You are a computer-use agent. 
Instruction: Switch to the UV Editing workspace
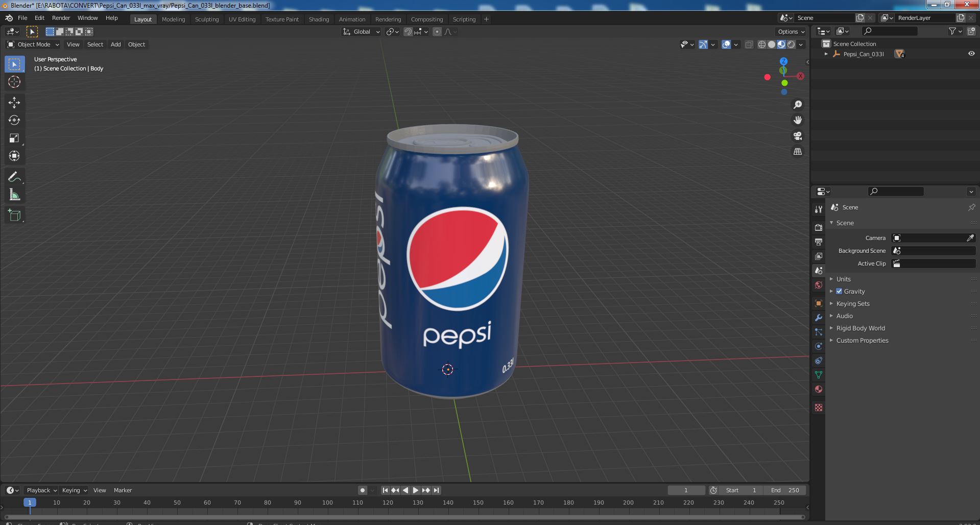click(242, 19)
